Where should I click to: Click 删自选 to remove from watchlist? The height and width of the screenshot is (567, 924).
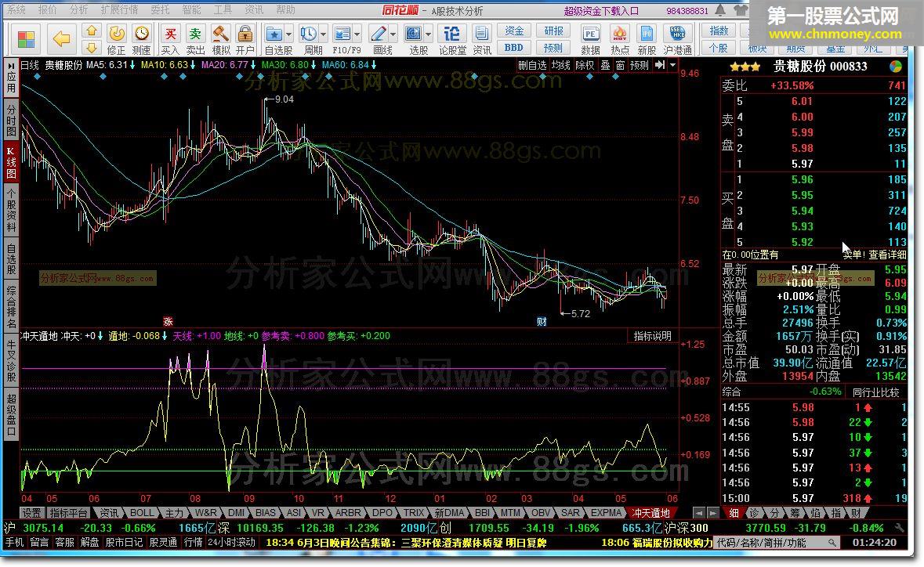point(532,65)
